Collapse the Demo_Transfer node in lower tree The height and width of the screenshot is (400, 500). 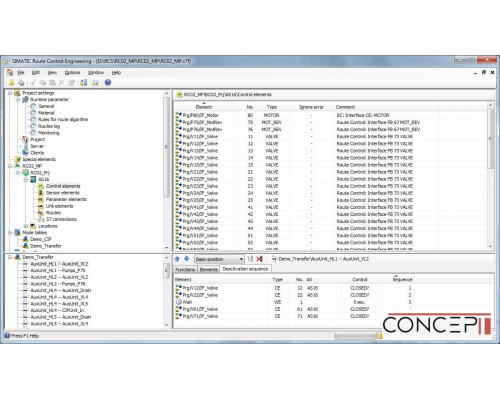10,257
